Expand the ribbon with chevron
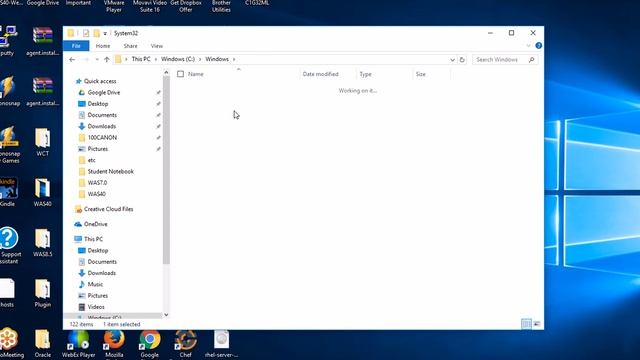Viewport: 640px width, 360px height. click(x=529, y=46)
